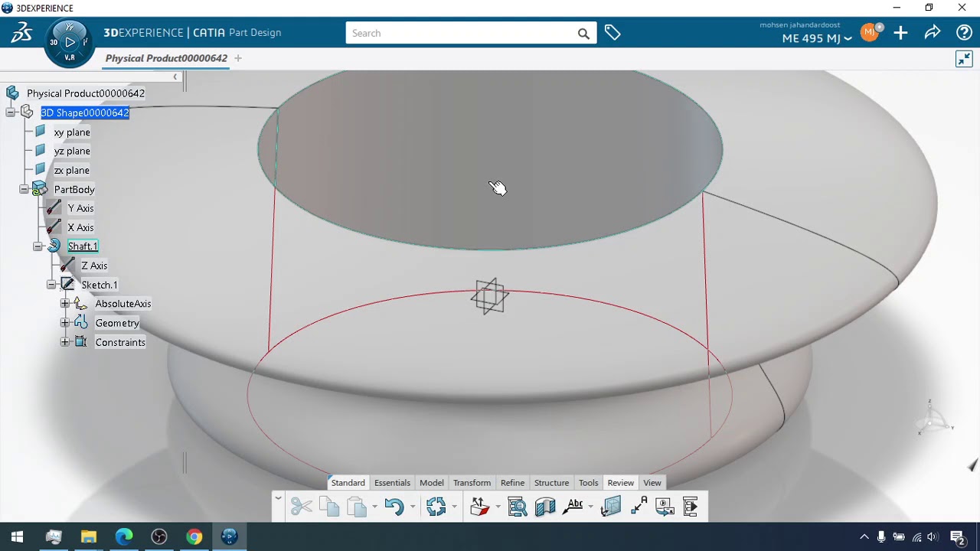This screenshot has height=551, width=980.
Task: Open the Undo history dropdown arrow
Action: pyautogui.click(x=413, y=507)
